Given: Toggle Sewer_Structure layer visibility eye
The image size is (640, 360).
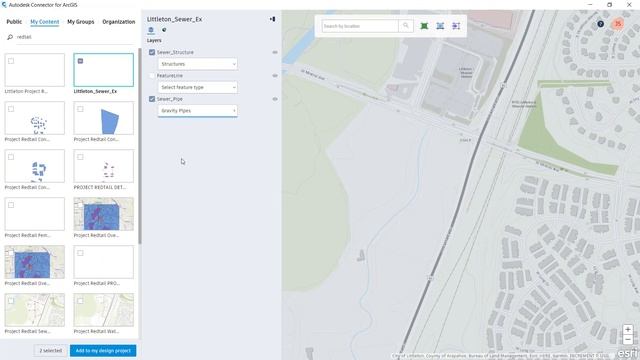Looking at the screenshot, I should click(275, 52).
